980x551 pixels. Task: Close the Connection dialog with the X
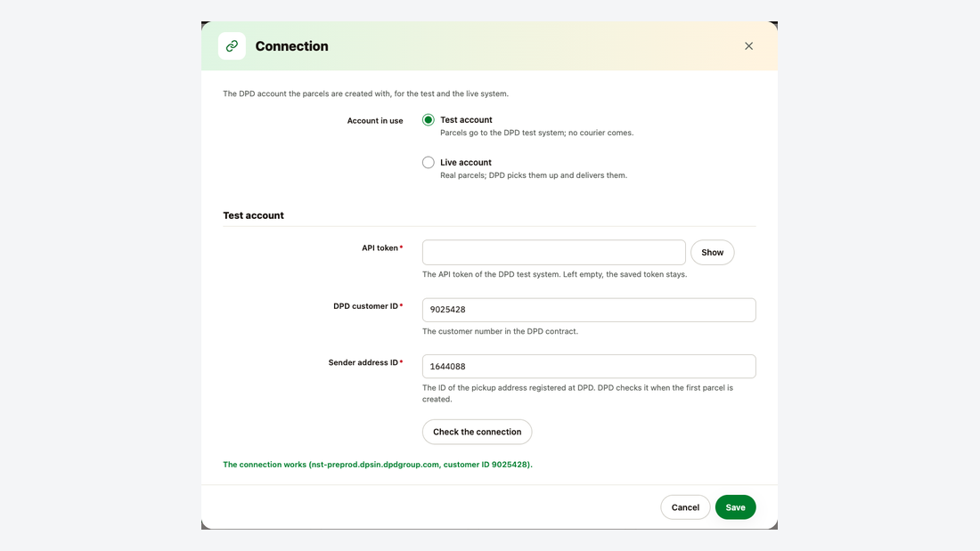pos(748,46)
